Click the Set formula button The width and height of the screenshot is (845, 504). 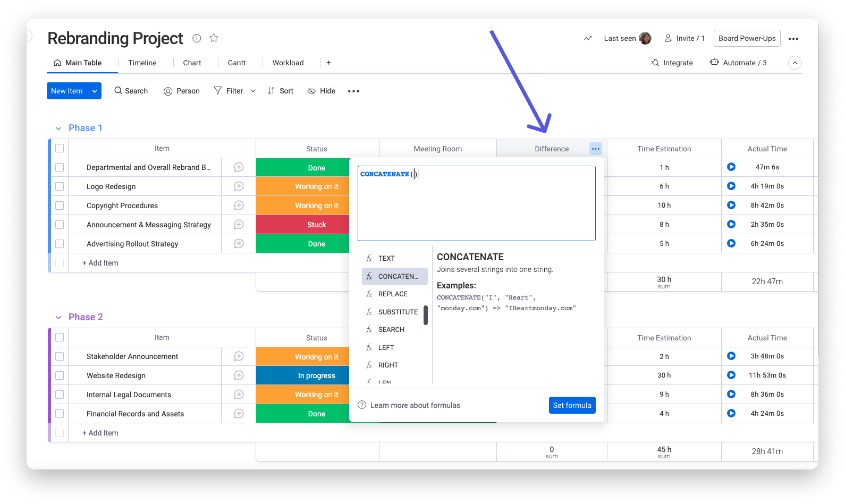pyautogui.click(x=572, y=405)
